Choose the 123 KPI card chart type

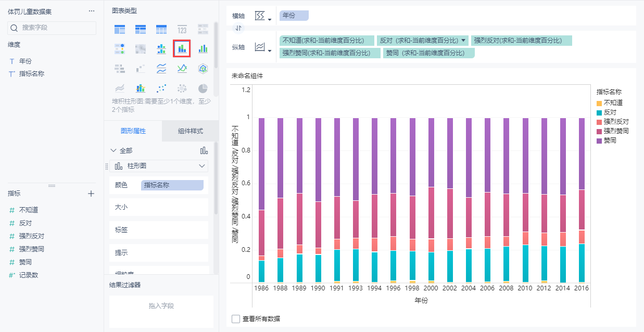tap(182, 29)
